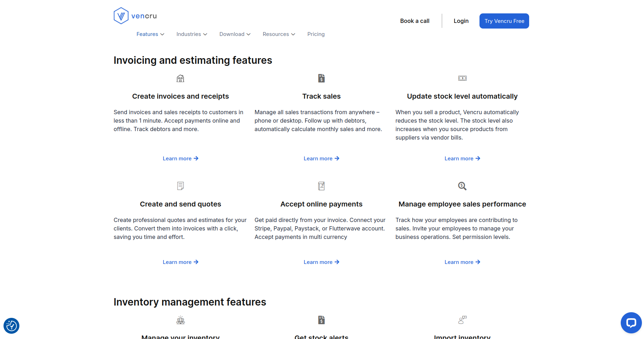The height and width of the screenshot is (339, 644).
Task: Learn more about Update stock level automatically
Action: pyautogui.click(x=462, y=159)
